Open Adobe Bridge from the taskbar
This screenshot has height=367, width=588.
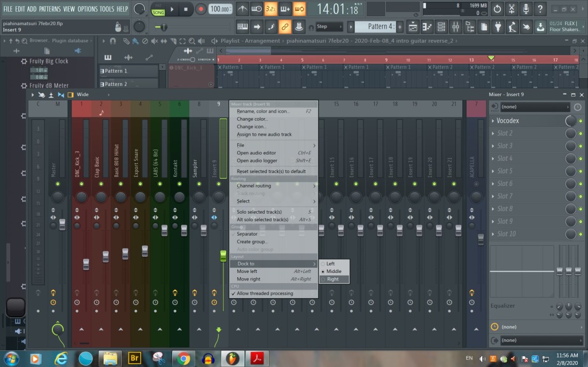point(134,358)
